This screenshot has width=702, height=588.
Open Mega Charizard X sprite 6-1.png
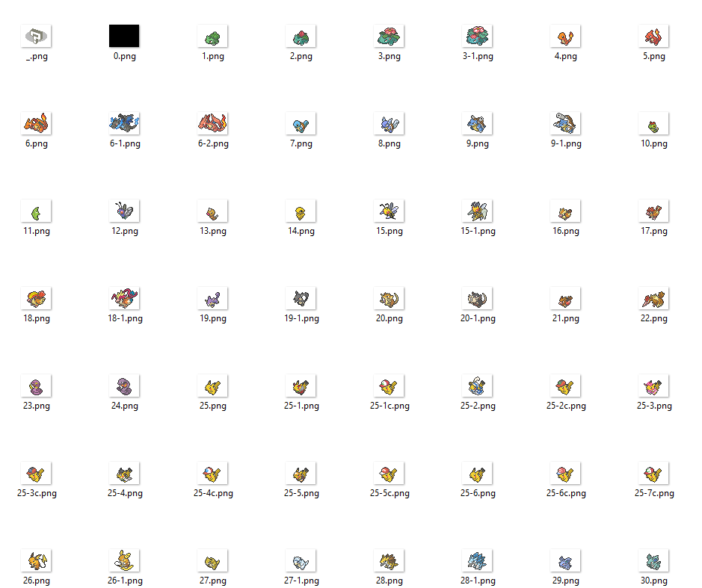tap(124, 123)
